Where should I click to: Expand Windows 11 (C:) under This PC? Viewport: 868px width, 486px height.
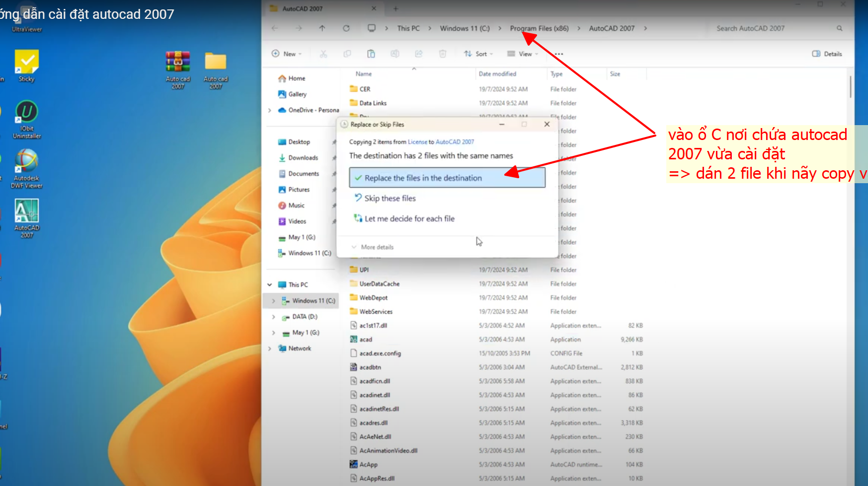[x=273, y=301]
